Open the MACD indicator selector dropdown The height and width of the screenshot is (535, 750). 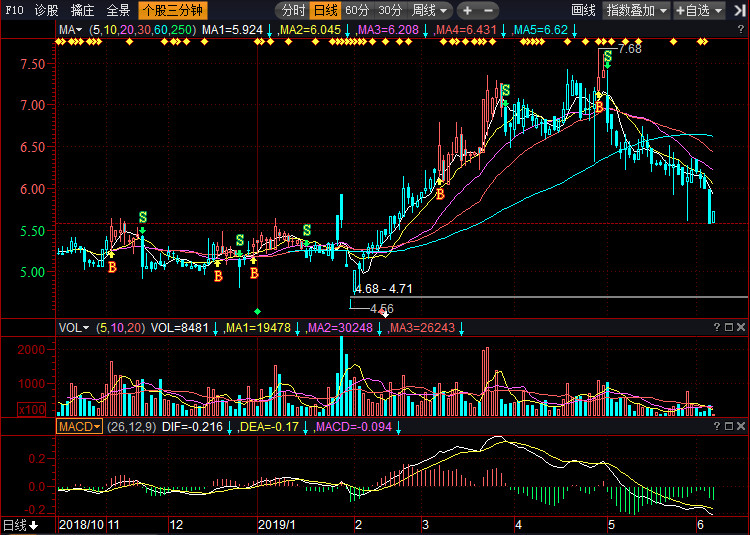click(79, 426)
